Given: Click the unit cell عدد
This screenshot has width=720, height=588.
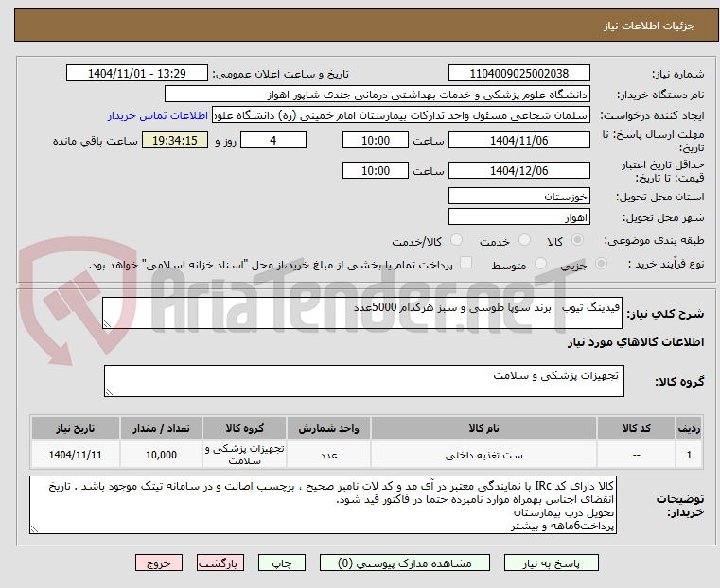Looking at the screenshot, I should click(x=328, y=455).
